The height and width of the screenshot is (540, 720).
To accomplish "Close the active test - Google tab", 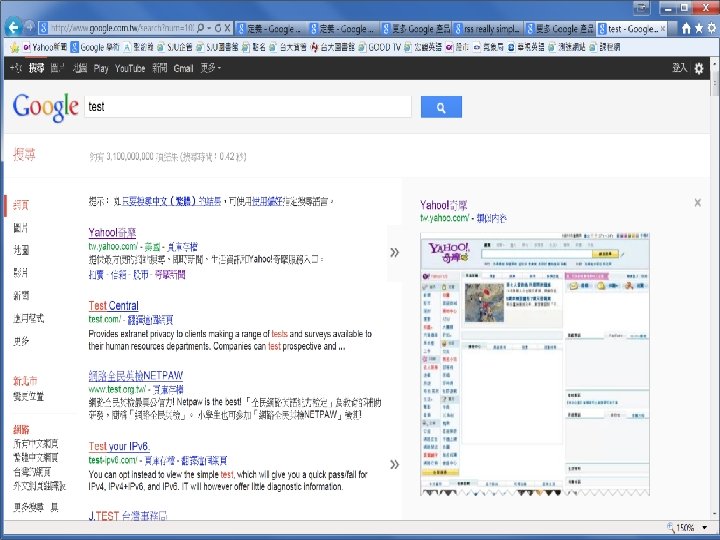I will pyautogui.click(x=663, y=28).
